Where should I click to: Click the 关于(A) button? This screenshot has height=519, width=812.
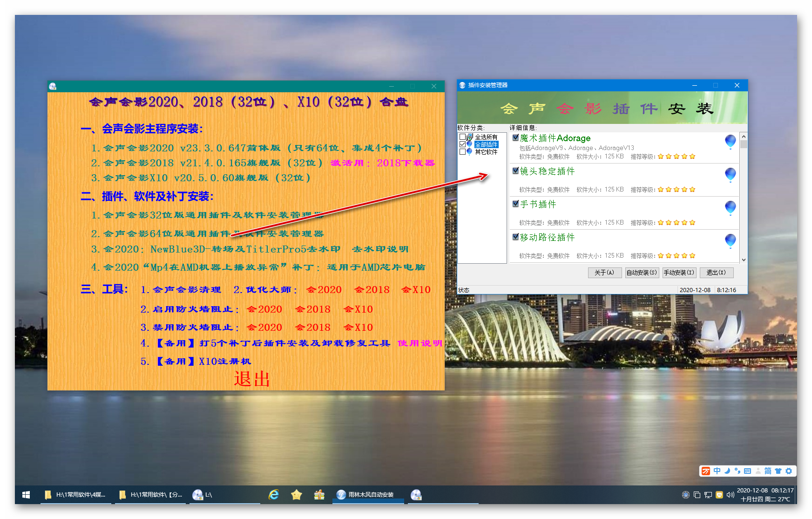pyautogui.click(x=604, y=273)
